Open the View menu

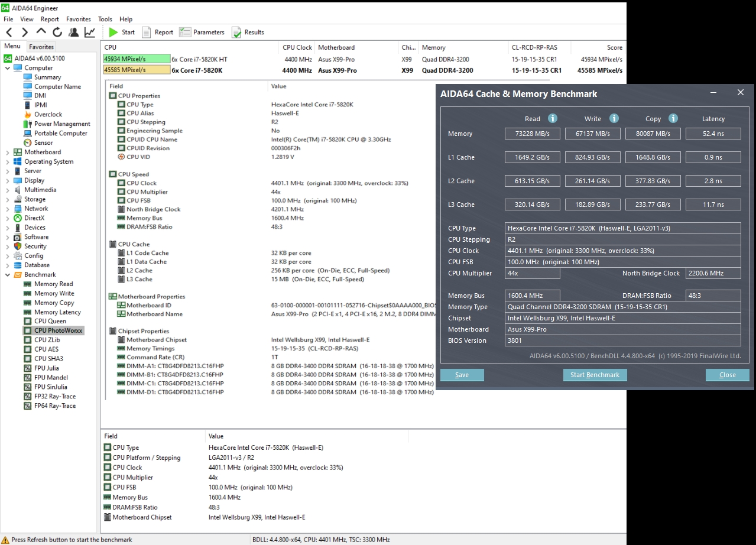pos(27,19)
